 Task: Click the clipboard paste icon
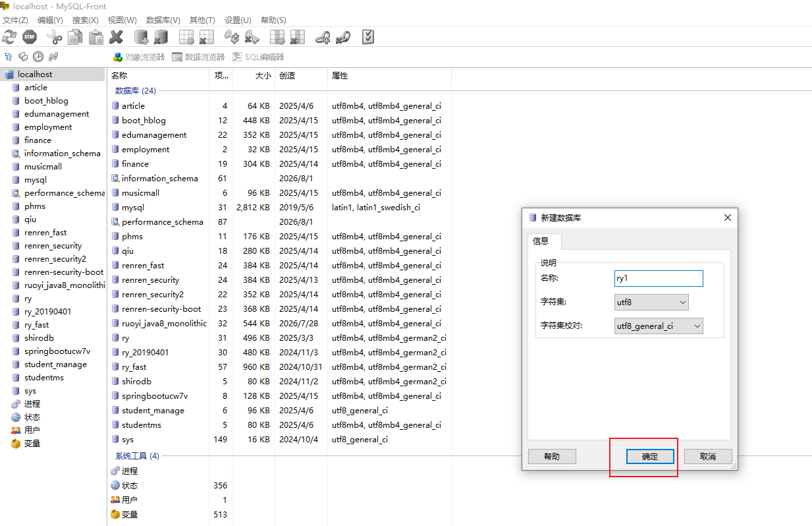(x=95, y=37)
